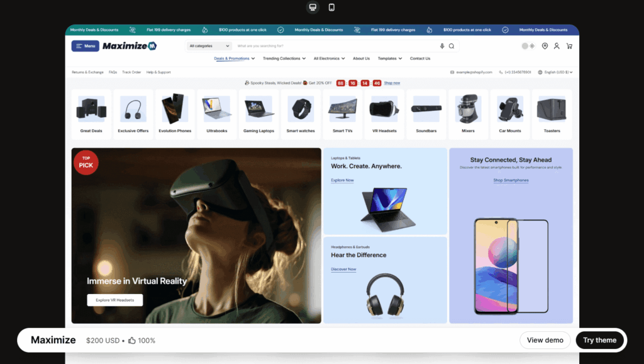The image size is (644, 364).
Task: Open the store locator pin icon
Action: click(545, 46)
